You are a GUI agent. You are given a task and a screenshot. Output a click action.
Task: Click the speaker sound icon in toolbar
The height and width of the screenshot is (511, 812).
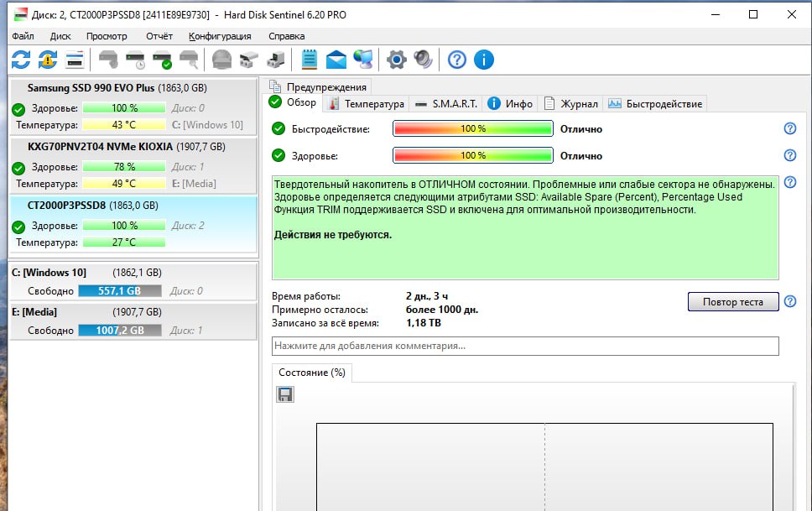(423, 60)
